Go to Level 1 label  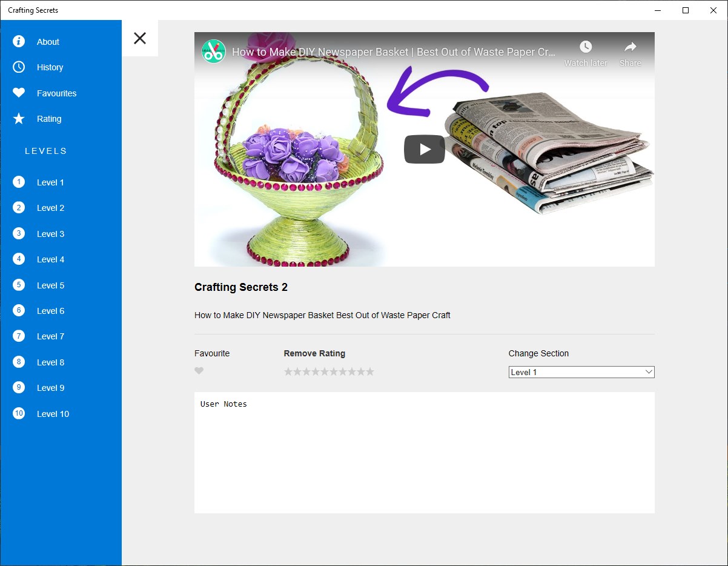coord(50,182)
